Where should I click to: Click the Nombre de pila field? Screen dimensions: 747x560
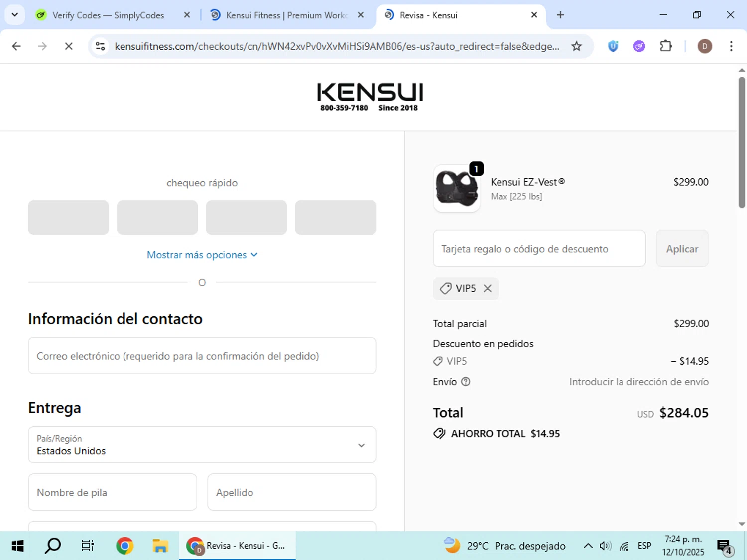113,492
